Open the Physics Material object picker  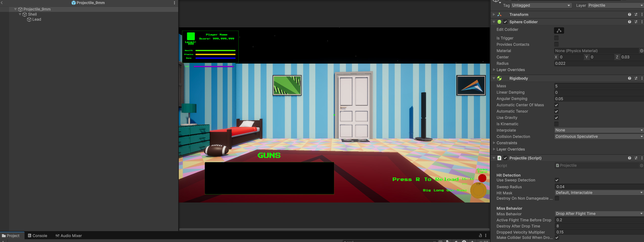pyautogui.click(x=641, y=51)
